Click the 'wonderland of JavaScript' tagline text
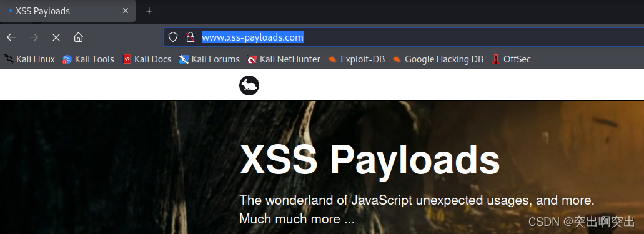 (x=417, y=200)
